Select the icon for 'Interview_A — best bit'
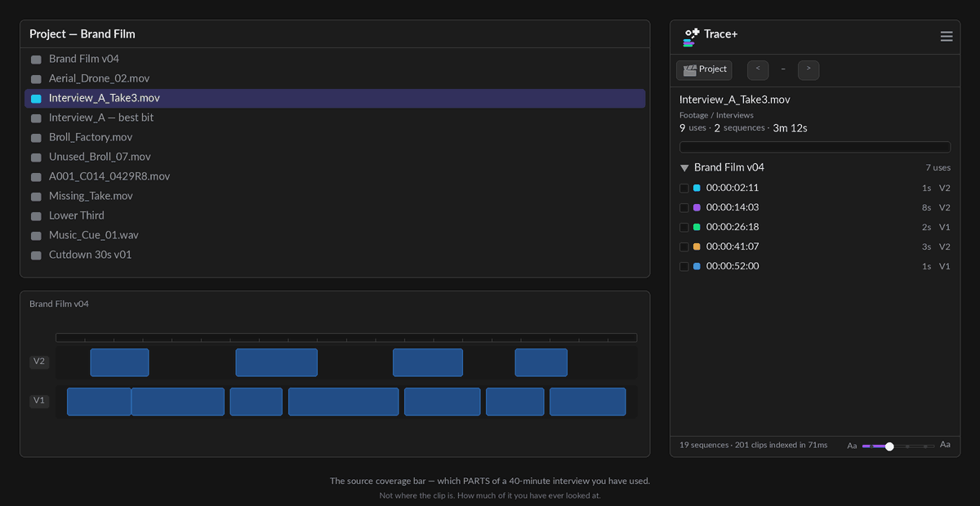 pos(36,118)
